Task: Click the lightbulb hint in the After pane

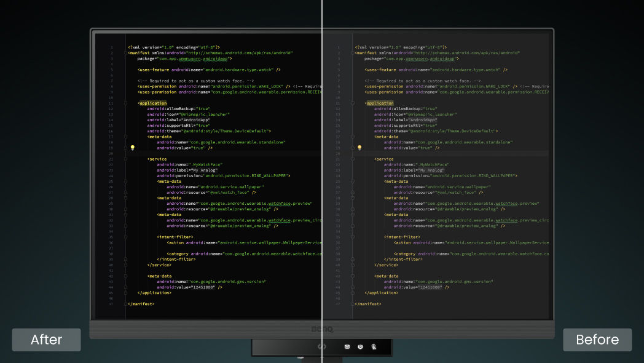Action: (x=132, y=148)
